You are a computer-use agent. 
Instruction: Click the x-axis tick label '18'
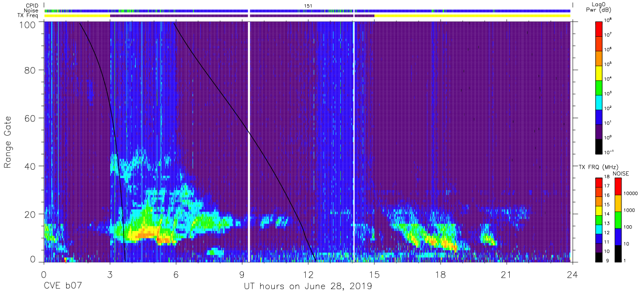441,274
